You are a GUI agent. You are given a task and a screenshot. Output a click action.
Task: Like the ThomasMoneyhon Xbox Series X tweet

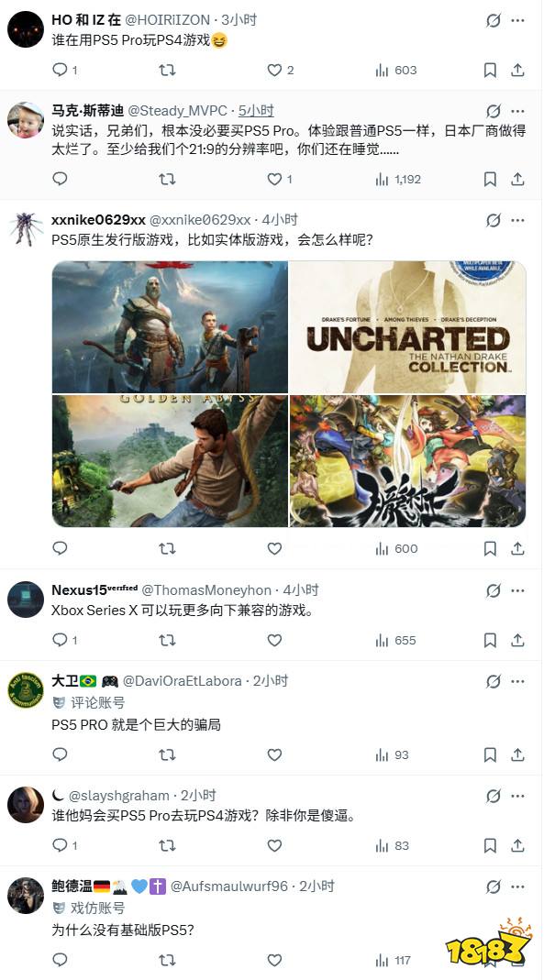(274, 641)
